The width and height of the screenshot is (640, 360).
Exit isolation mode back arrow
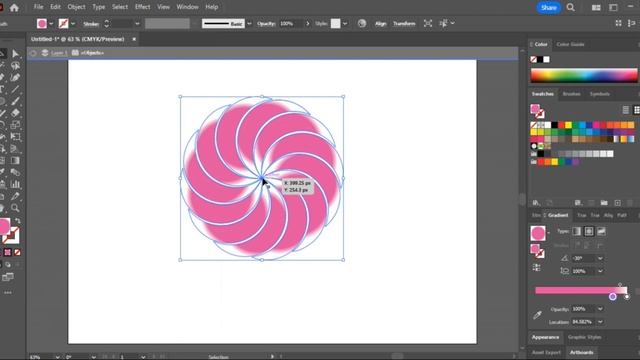coord(33,53)
